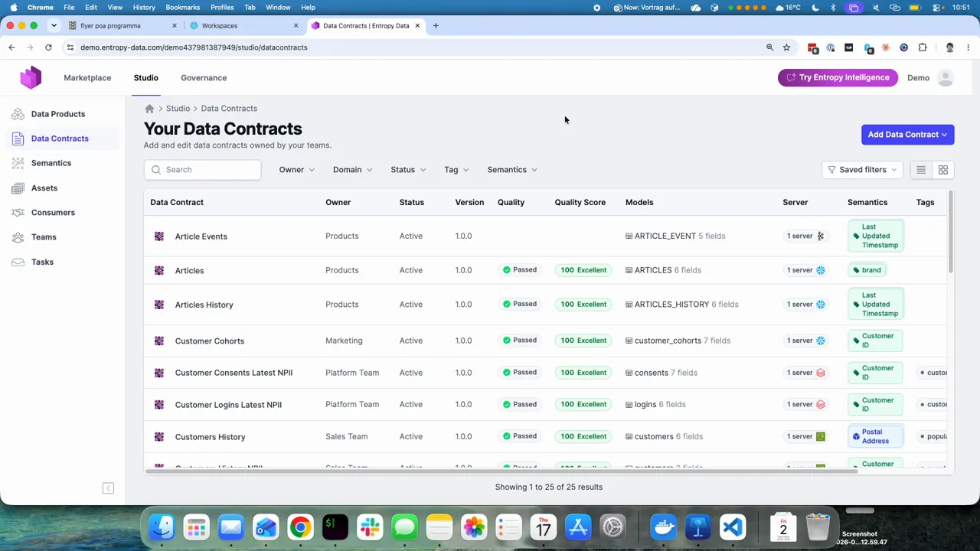980x551 pixels.
Task: Click the vertical table scrollbar
Action: 950,232
